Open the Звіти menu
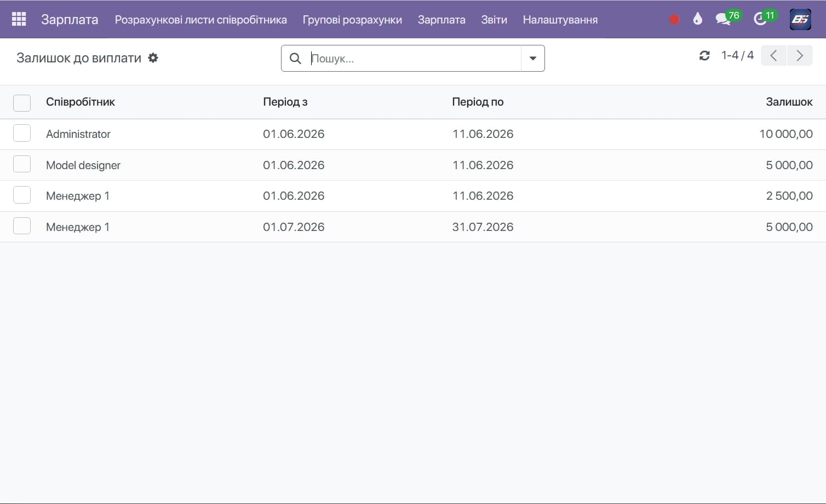826x504 pixels. tap(494, 20)
